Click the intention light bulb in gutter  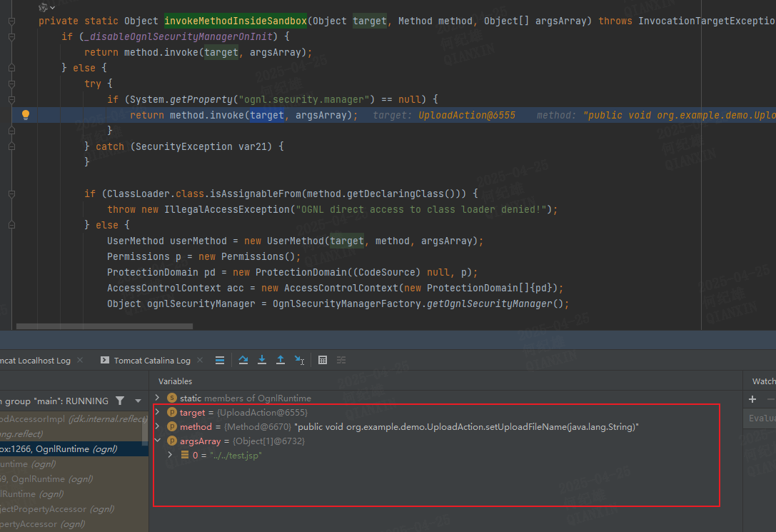coord(26,115)
